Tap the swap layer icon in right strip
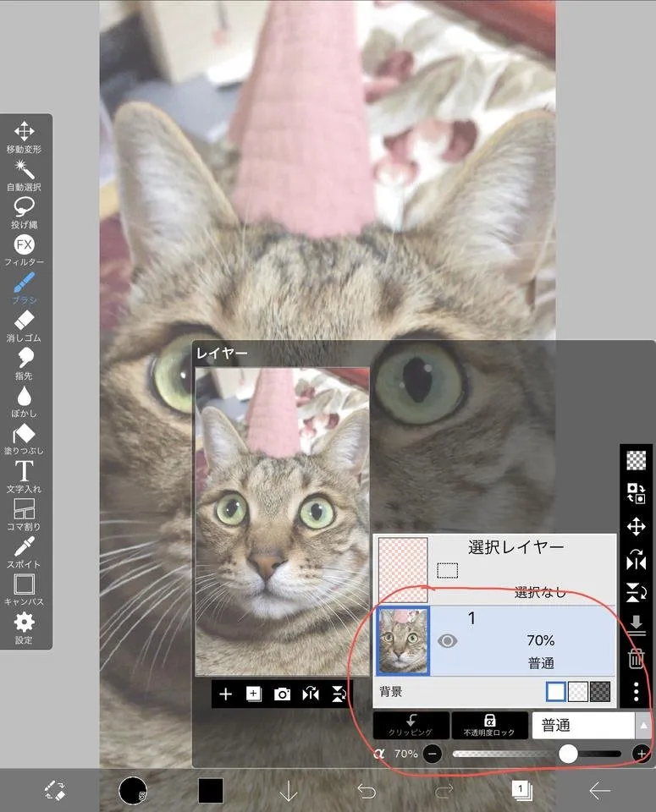The image size is (656, 812). tap(637, 493)
